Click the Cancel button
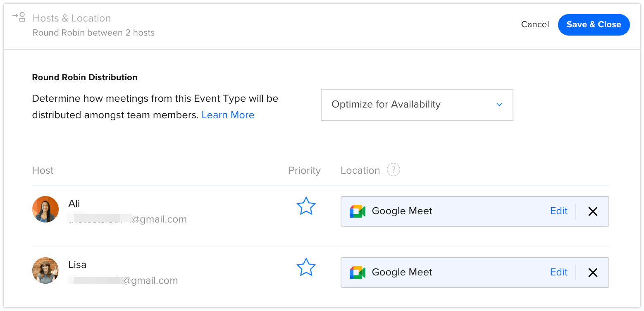The width and height of the screenshot is (644, 311). coord(535,25)
